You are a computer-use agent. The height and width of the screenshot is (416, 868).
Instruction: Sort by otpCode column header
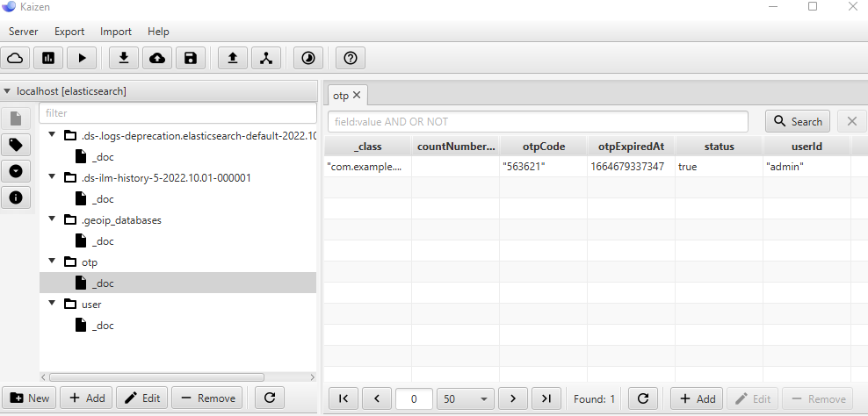pyautogui.click(x=544, y=147)
